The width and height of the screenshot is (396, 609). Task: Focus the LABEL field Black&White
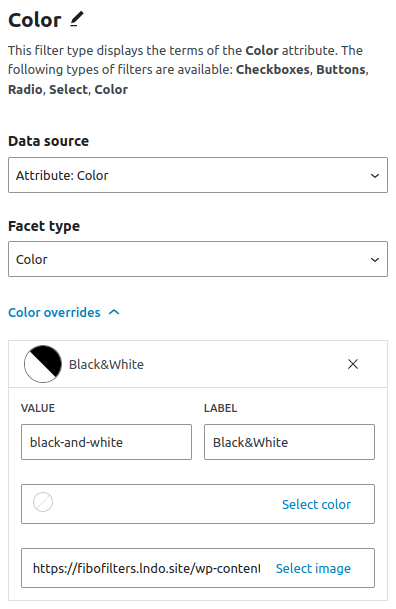[x=289, y=442]
